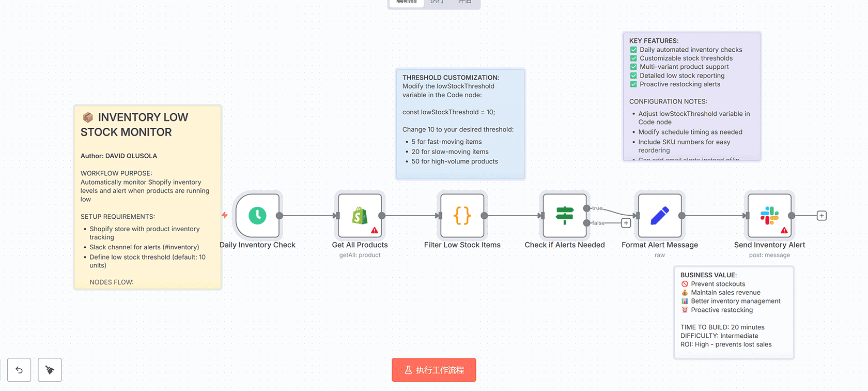Switch to the 编辑器 tab

coord(407,2)
